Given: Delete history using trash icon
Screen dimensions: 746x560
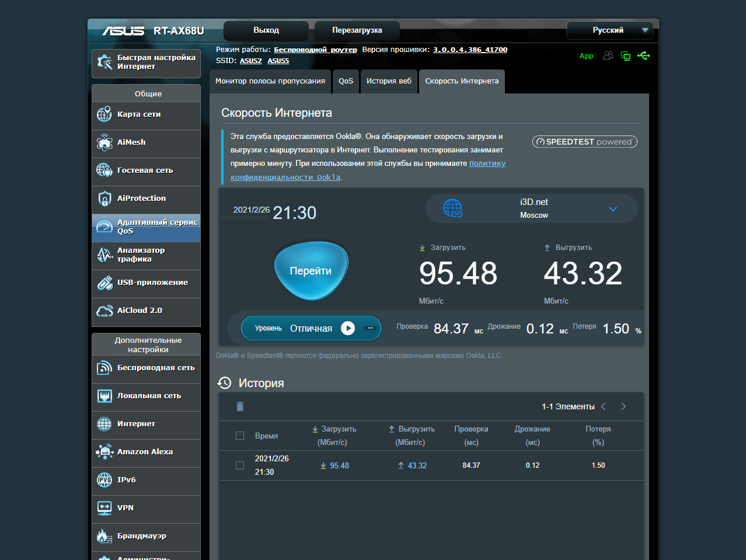Looking at the screenshot, I should click(x=240, y=406).
